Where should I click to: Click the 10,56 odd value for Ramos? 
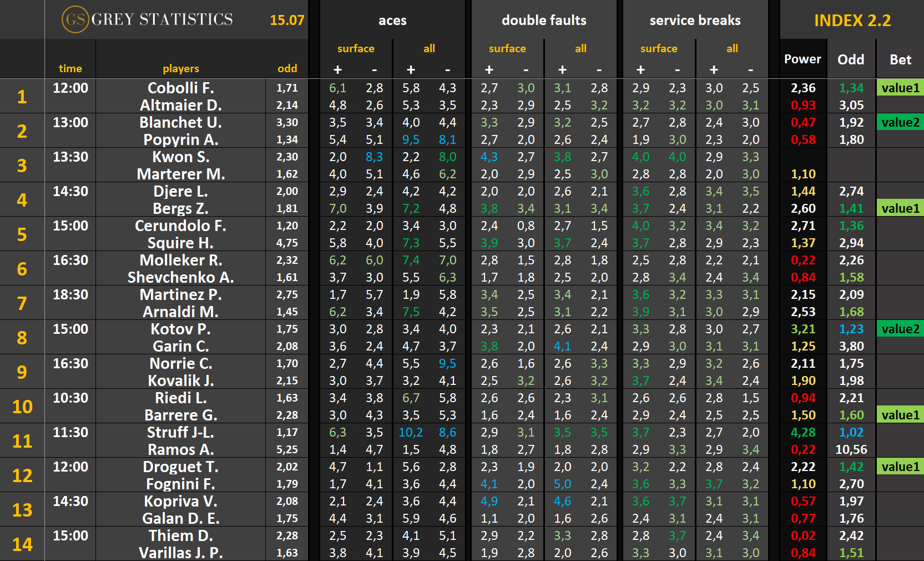click(851, 449)
